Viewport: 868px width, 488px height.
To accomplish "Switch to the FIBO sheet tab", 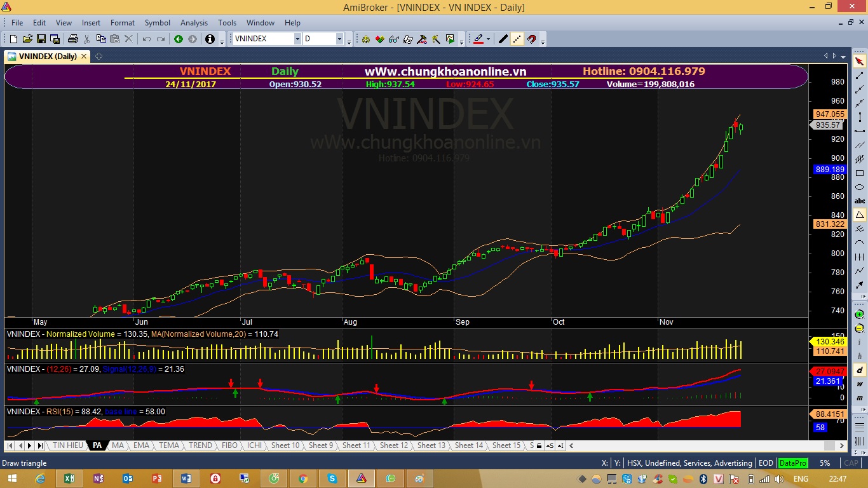I will pos(229,445).
